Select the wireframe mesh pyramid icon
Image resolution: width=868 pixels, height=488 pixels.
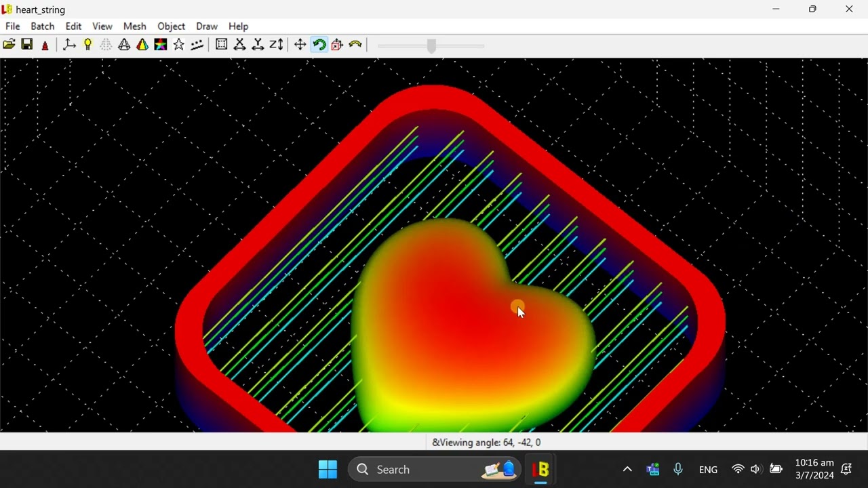point(124,45)
